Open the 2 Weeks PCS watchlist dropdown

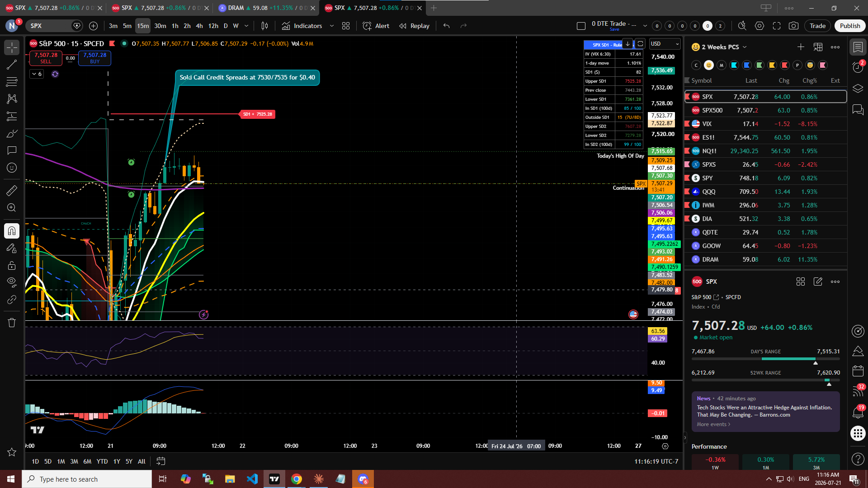pyautogui.click(x=719, y=47)
